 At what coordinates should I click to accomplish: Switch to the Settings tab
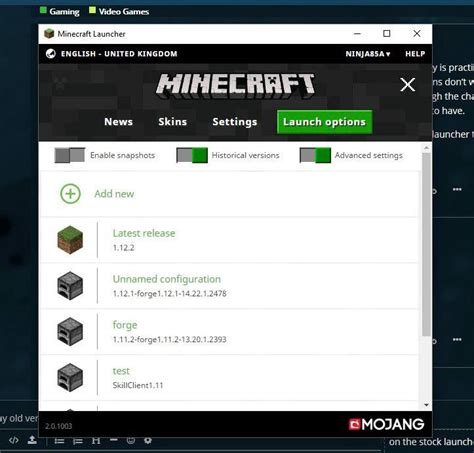click(235, 122)
